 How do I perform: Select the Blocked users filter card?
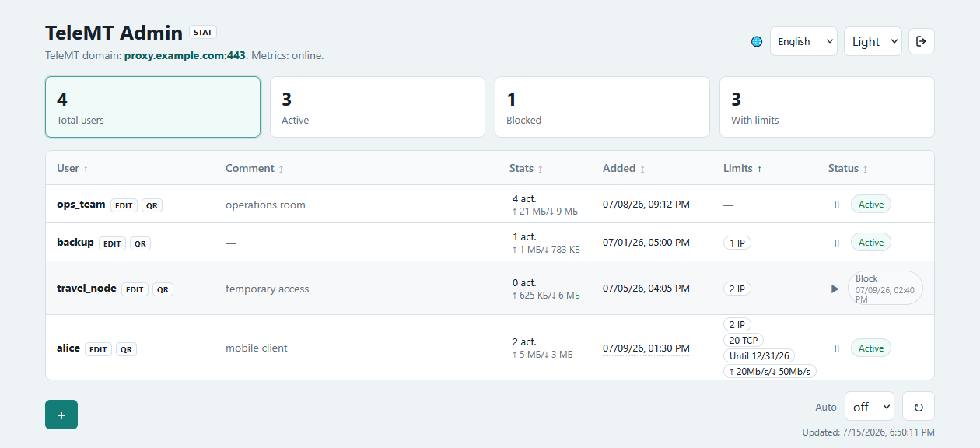click(602, 107)
